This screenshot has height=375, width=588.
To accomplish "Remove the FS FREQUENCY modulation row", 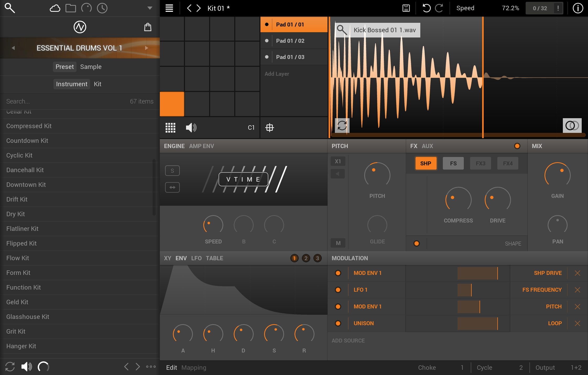I will [577, 290].
